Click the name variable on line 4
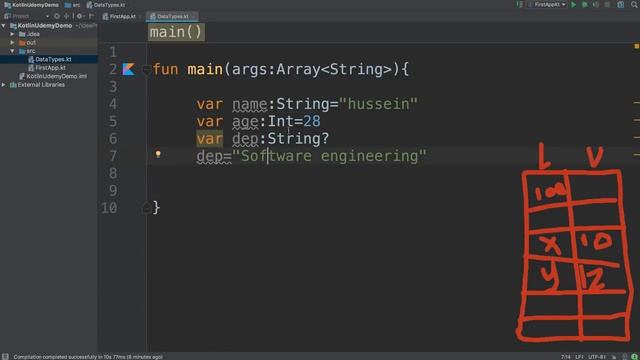The width and height of the screenshot is (640, 360). (x=250, y=104)
